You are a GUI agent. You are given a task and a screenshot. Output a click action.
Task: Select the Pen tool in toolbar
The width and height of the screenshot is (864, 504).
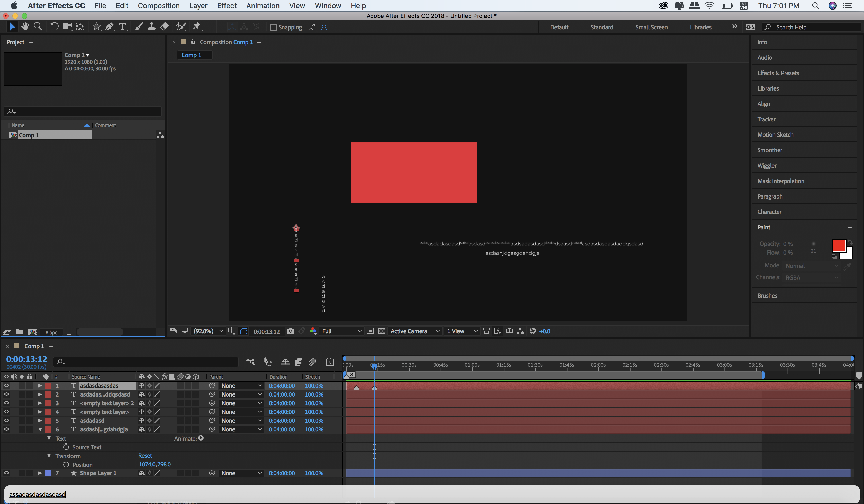pyautogui.click(x=109, y=26)
